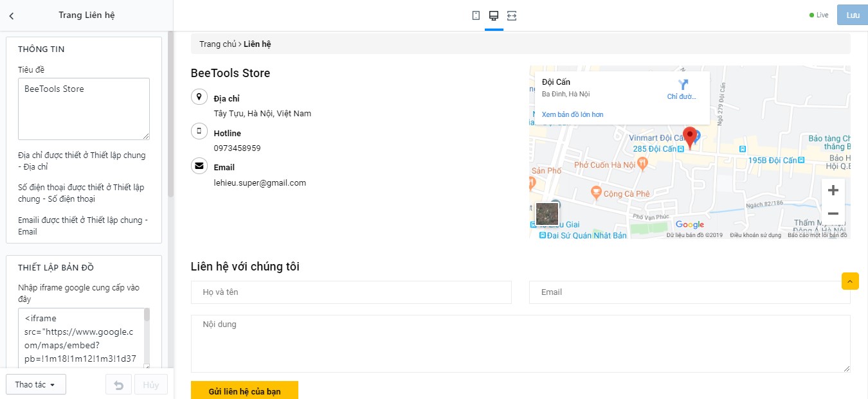Viewport: 868px width, 399px height.
Task: Click the sidebar vertical scrollbar
Action: point(170,116)
